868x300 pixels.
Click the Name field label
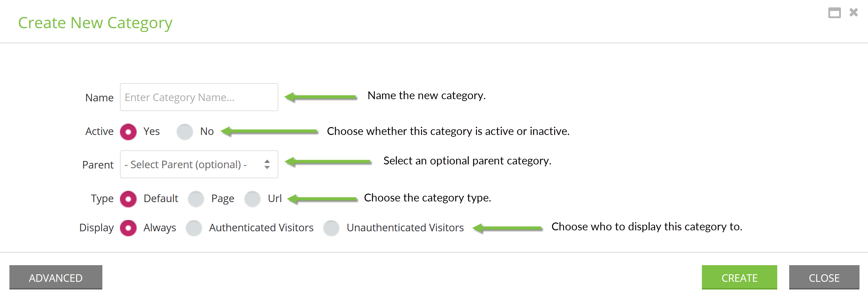click(x=100, y=98)
